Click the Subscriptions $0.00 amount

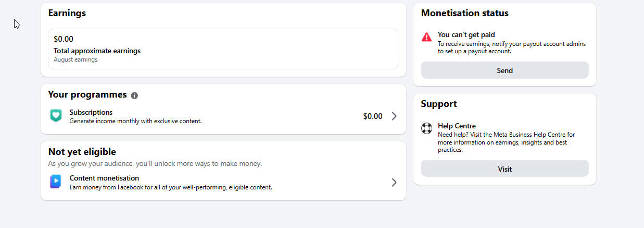pos(373,116)
